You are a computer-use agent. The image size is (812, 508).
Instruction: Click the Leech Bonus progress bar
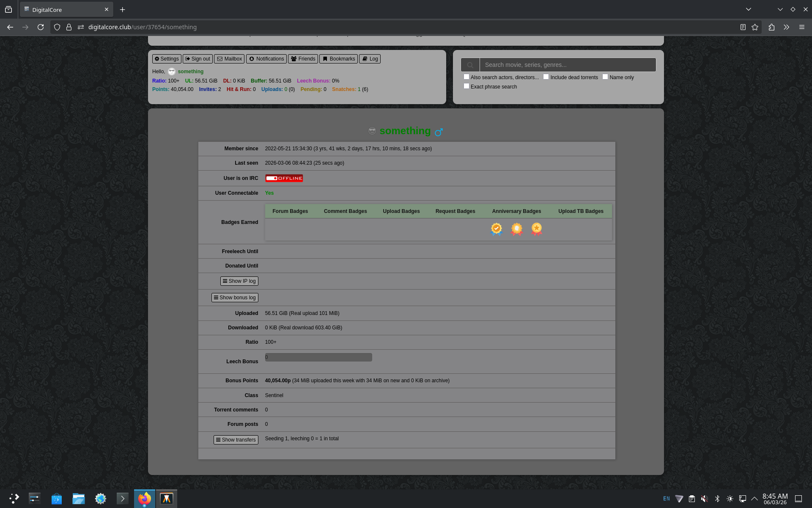click(318, 357)
